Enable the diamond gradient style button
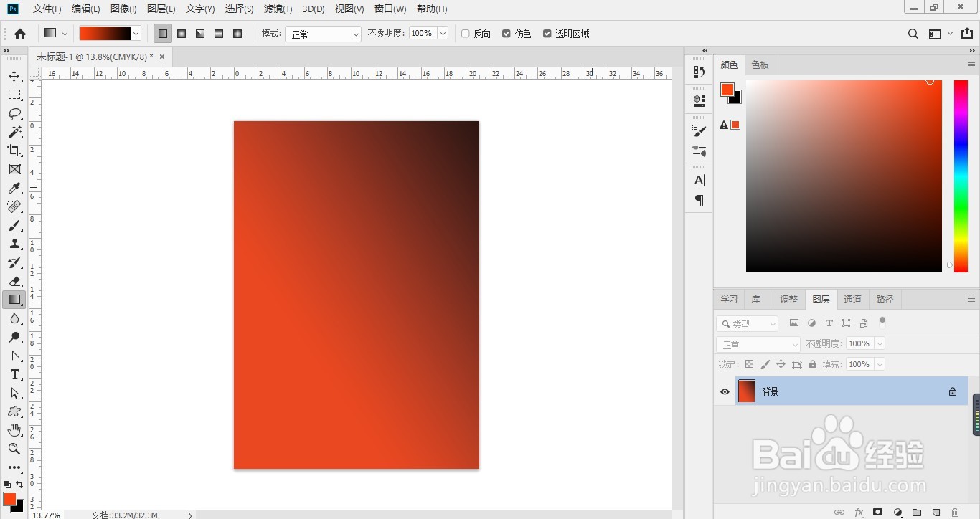980x519 pixels. tap(237, 34)
